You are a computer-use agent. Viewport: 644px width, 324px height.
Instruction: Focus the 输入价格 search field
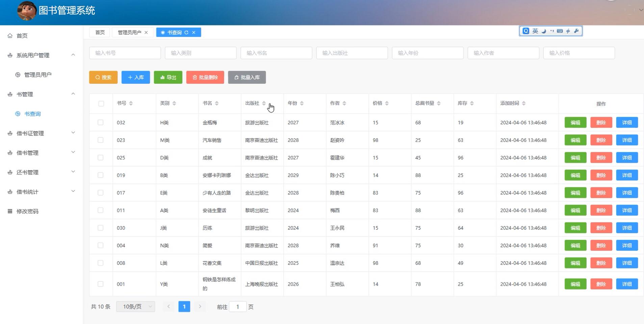click(579, 53)
